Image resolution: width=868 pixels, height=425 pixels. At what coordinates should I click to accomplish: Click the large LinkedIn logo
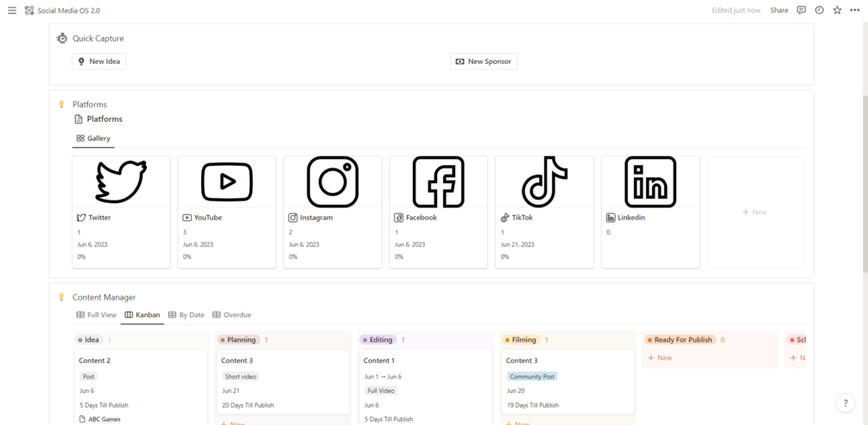coord(649,182)
